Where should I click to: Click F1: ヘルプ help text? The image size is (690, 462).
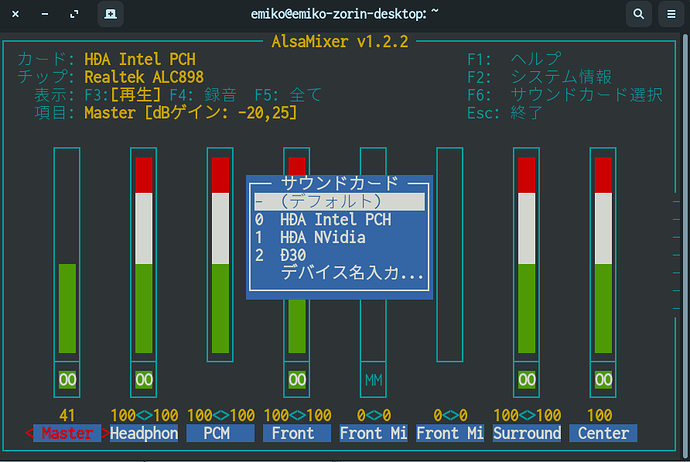click(514, 59)
